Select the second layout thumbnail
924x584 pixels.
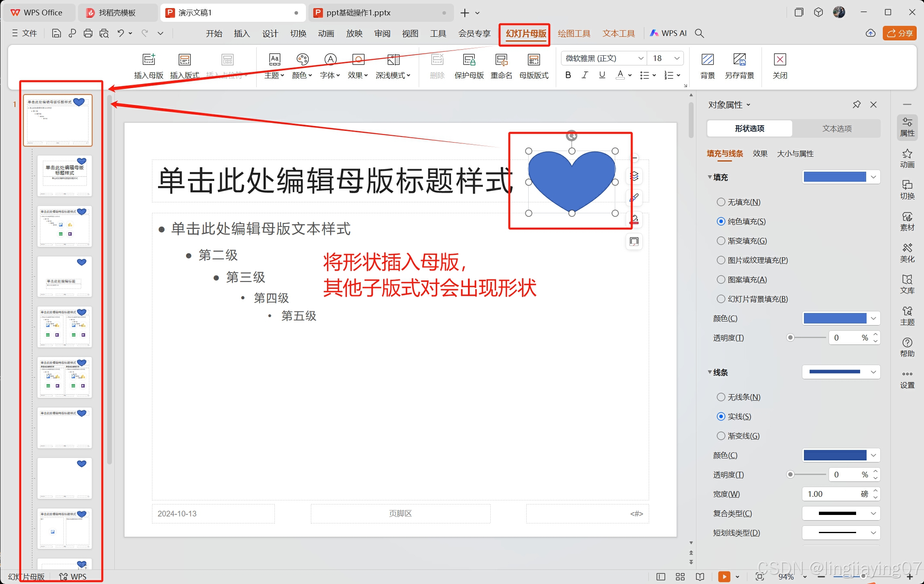[x=65, y=226]
